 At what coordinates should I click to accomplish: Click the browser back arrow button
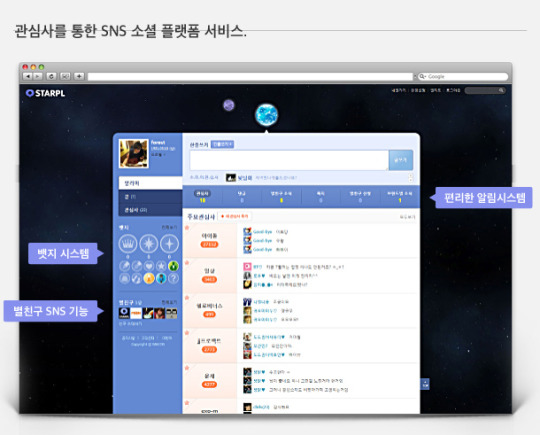pyautogui.click(x=28, y=76)
